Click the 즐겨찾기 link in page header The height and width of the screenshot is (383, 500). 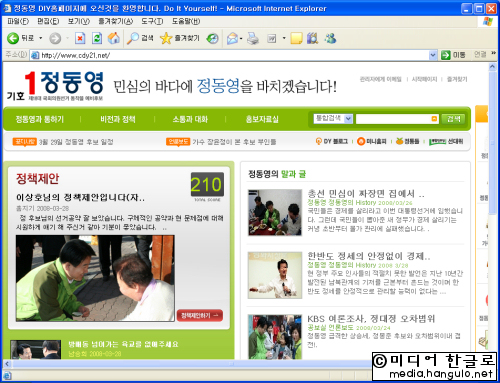(x=457, y=79)
